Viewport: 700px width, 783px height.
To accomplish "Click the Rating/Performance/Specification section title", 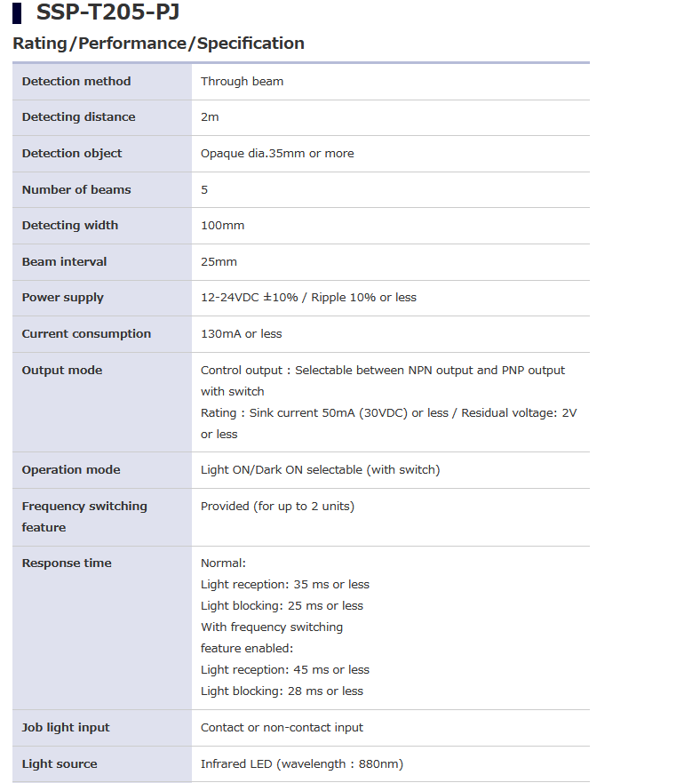I will point(158,44).
